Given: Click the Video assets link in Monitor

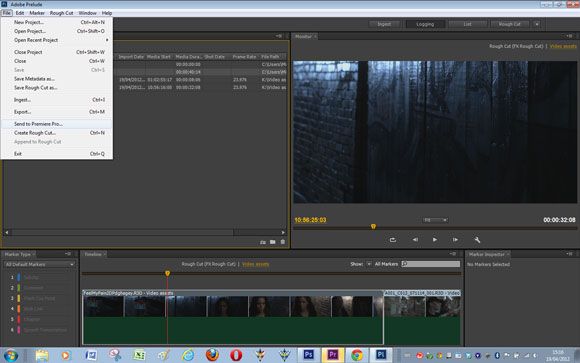Looking at the screenshot, I should click(x=563, y=46).
